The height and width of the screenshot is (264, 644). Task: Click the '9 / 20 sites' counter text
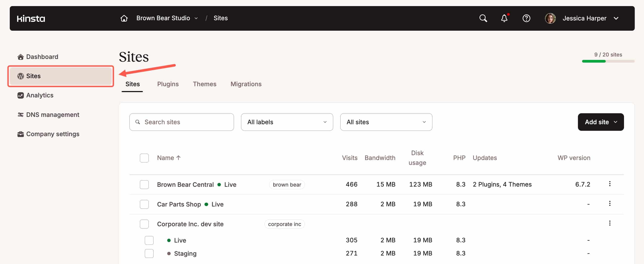tap(608, 55)
